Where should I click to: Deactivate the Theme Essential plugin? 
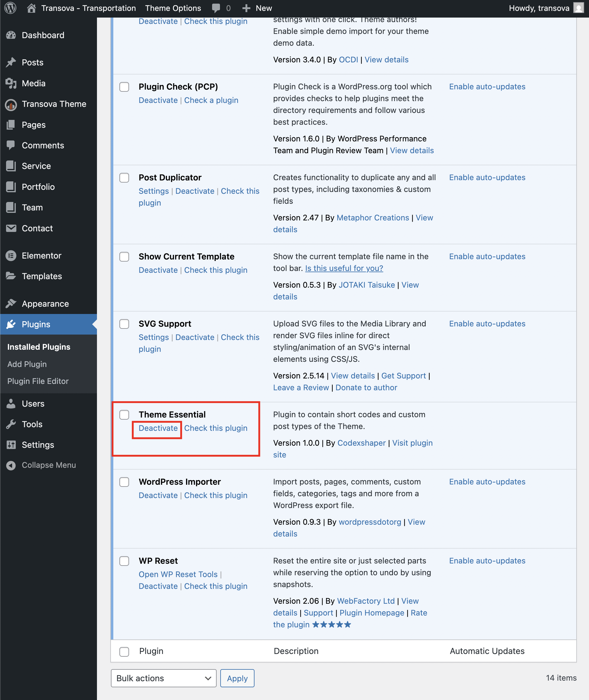pos(158,428)
